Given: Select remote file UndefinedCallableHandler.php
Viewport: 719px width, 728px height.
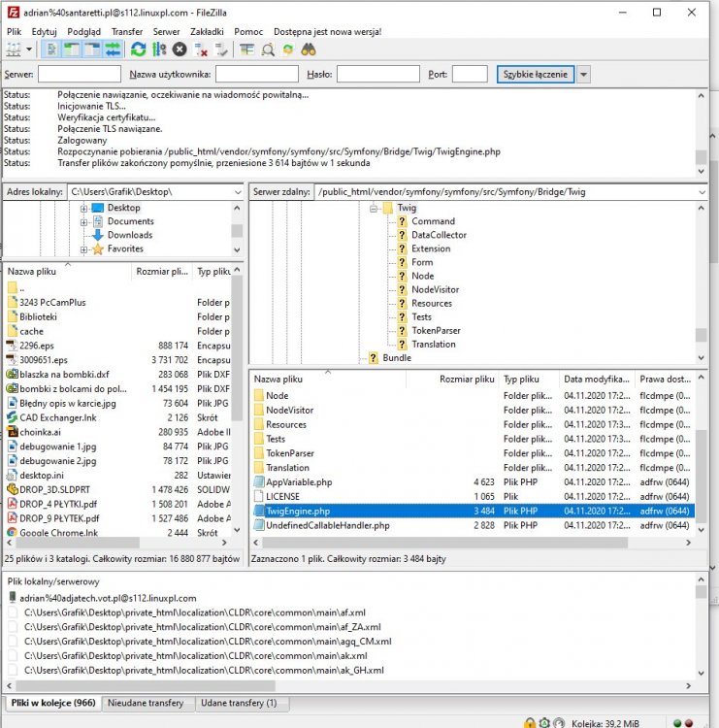Looking at the screenshot, I should pos(473,525).
